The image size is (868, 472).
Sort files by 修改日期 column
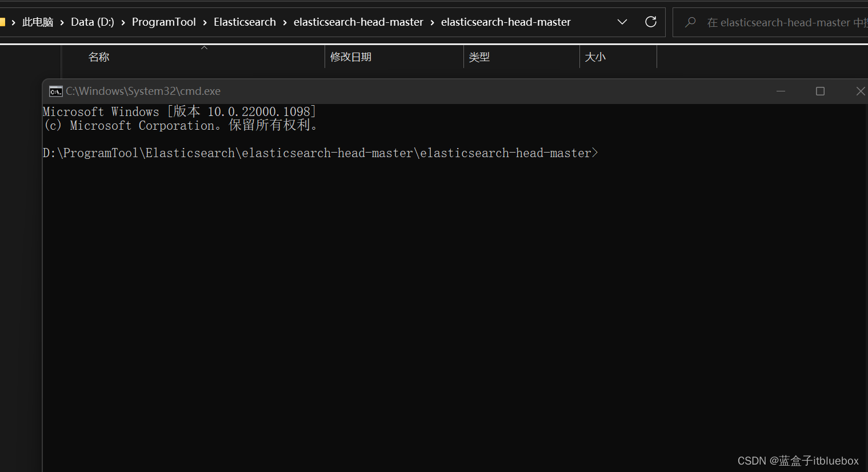click(351, 57)
